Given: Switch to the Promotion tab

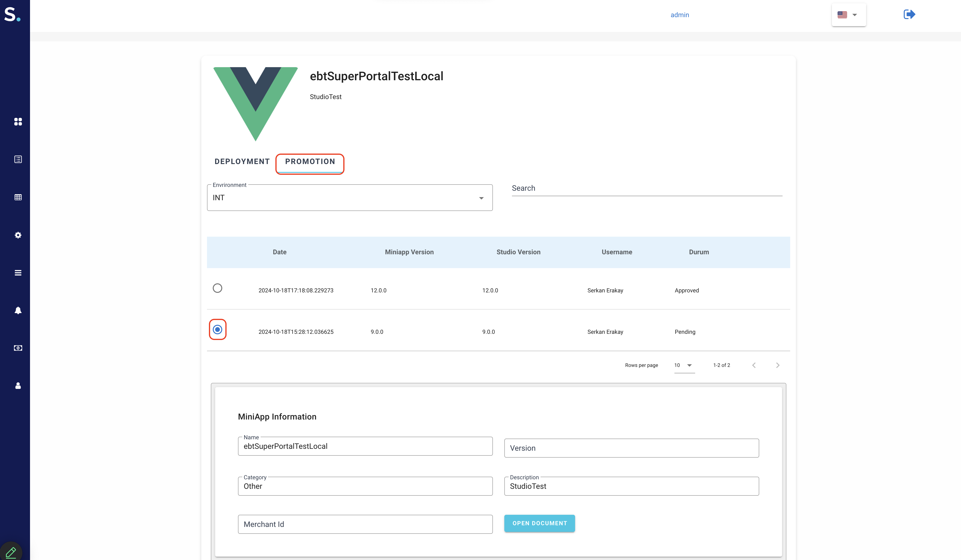Looking at the screenshot, I should [x=310, y=162].
